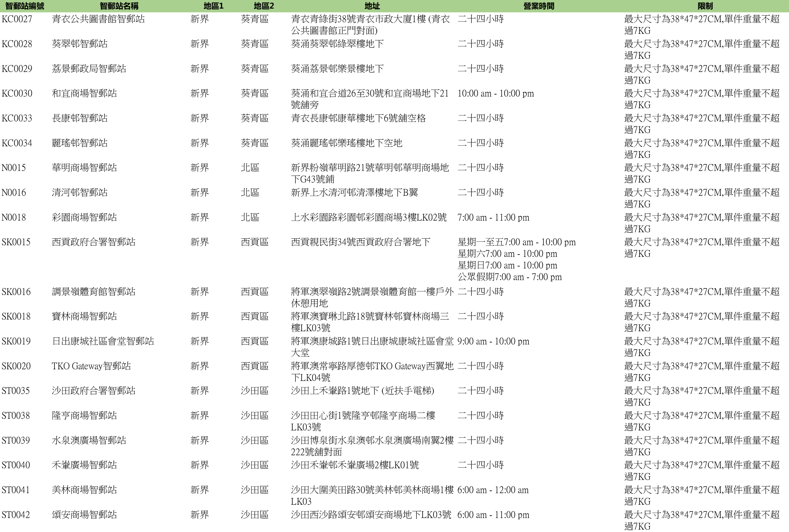Click station name 調景嶺體育館智郵站
Image resolution: width=789 pixels, height=532 pixels.
[x=94, y=292]
